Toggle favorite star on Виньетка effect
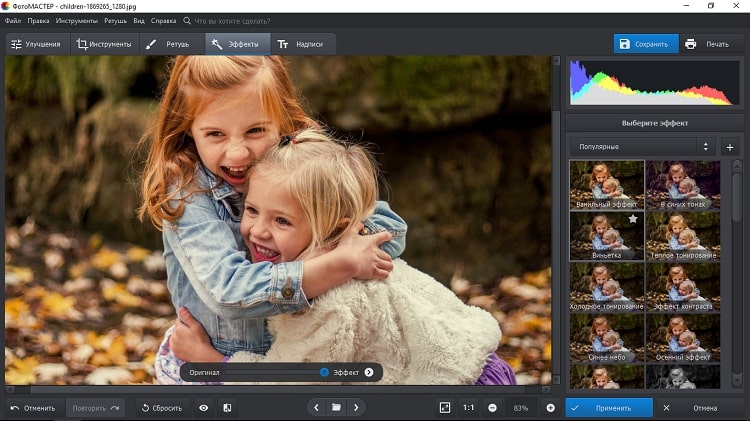 [632, 219]
